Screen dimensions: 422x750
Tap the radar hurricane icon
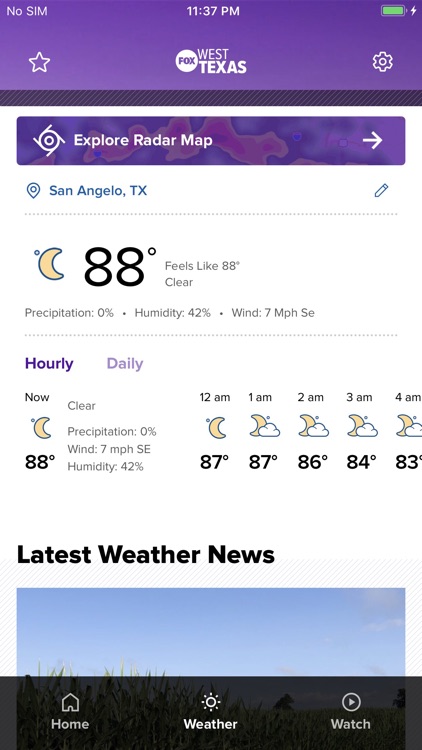tap(49, 141)
